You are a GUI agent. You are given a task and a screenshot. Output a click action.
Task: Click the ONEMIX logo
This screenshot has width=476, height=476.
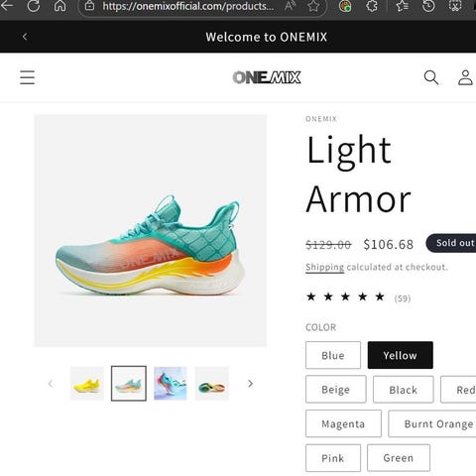click(267, 77)
